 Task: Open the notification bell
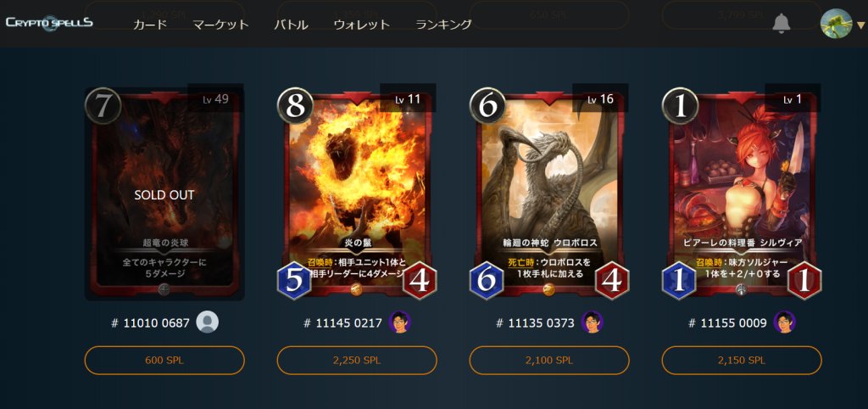click(x=781, y=24)
